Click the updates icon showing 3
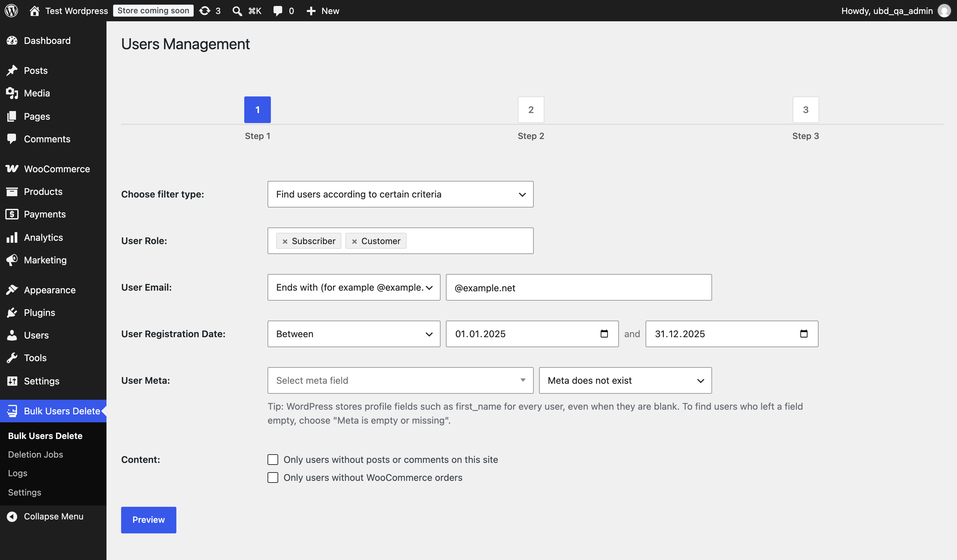 pos(205,11)
